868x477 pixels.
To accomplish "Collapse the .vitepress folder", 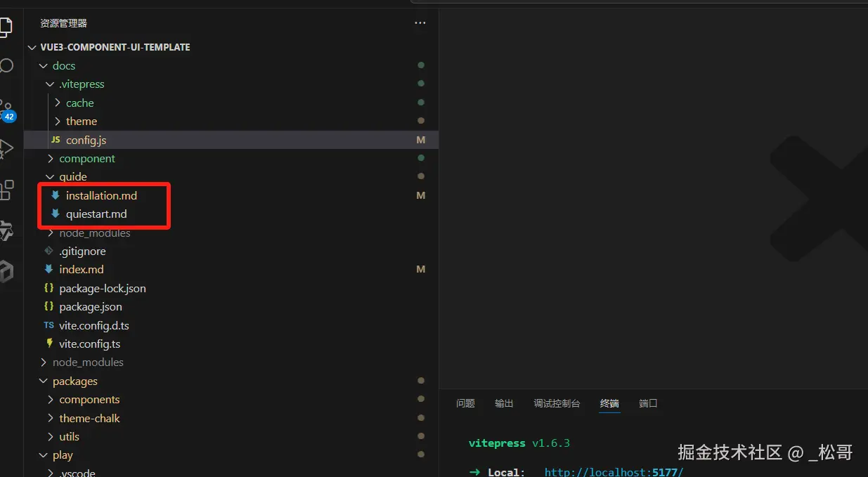I will 51,84.
